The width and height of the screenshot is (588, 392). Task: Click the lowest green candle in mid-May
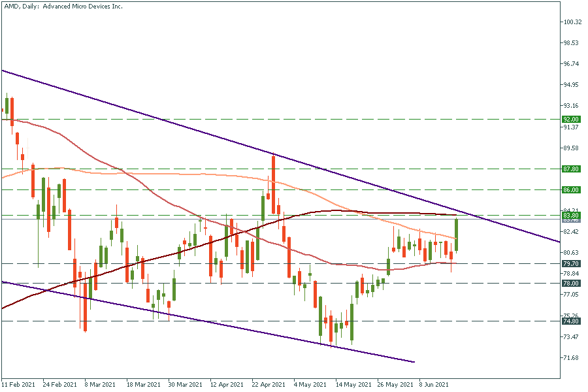point(351,323)
